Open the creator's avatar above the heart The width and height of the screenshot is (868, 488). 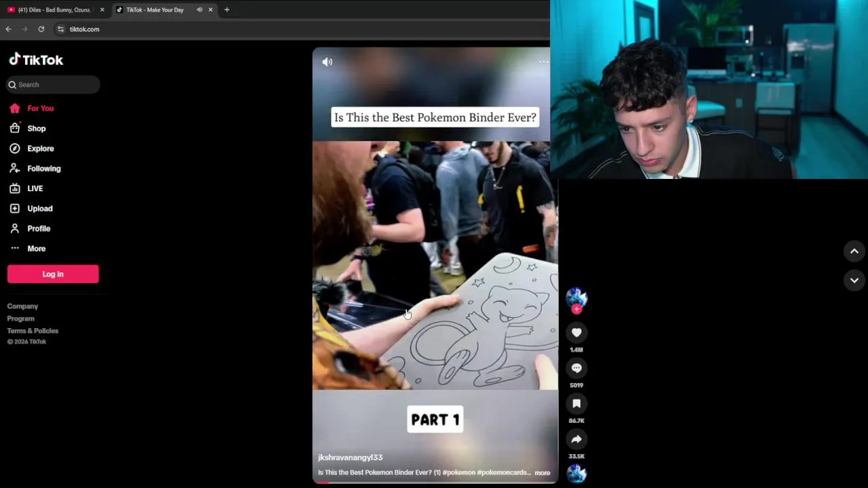(576, 297)
